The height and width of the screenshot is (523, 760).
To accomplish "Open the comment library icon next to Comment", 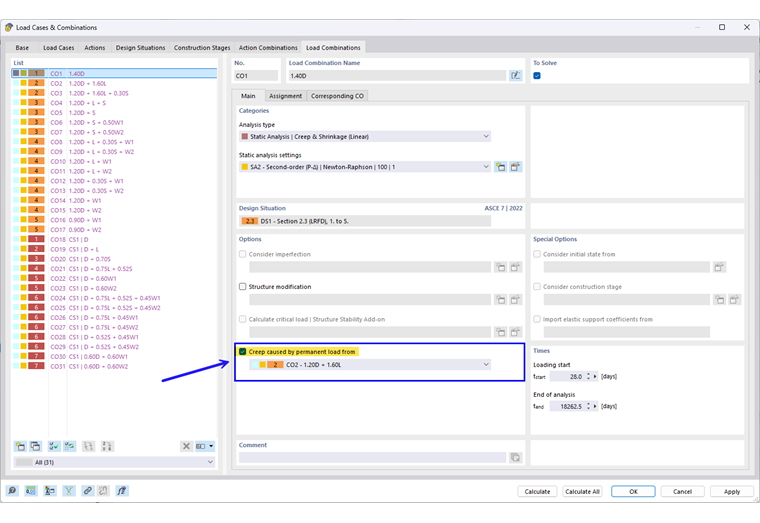I will point(515,457).
